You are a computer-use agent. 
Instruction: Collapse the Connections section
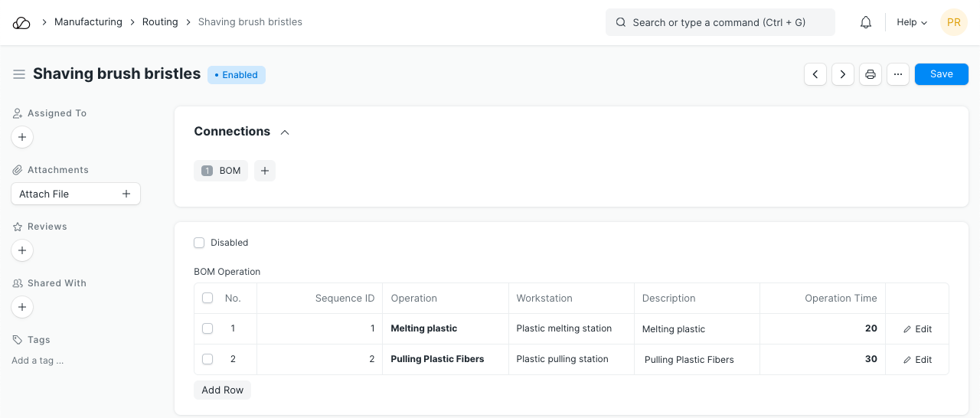(285, 132)
